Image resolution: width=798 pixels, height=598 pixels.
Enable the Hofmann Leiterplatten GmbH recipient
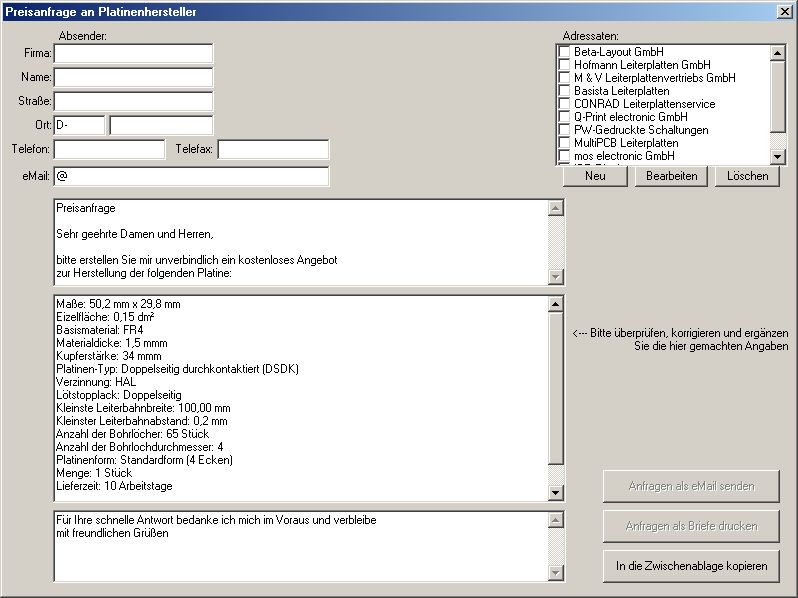pos(565,65)
